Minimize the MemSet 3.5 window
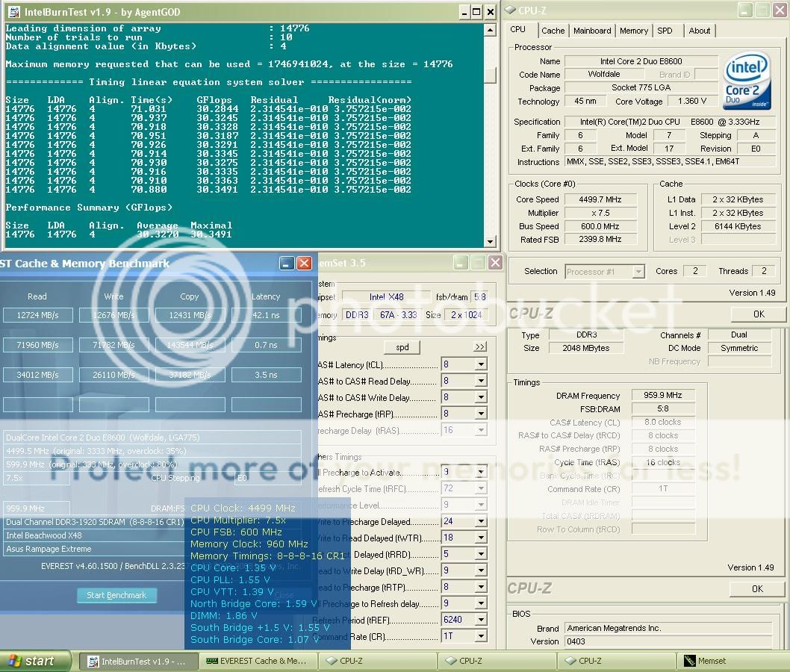 pos(461,262)
